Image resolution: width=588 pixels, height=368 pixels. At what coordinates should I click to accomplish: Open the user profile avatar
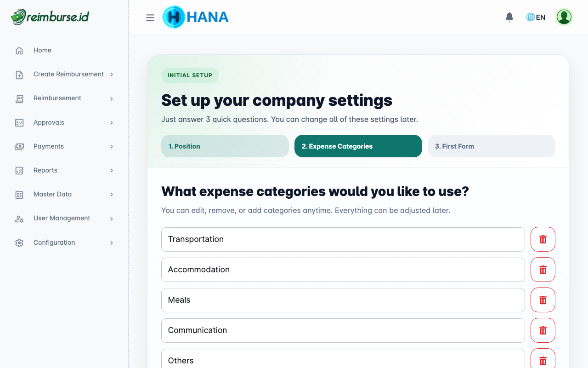pos(564,17)
